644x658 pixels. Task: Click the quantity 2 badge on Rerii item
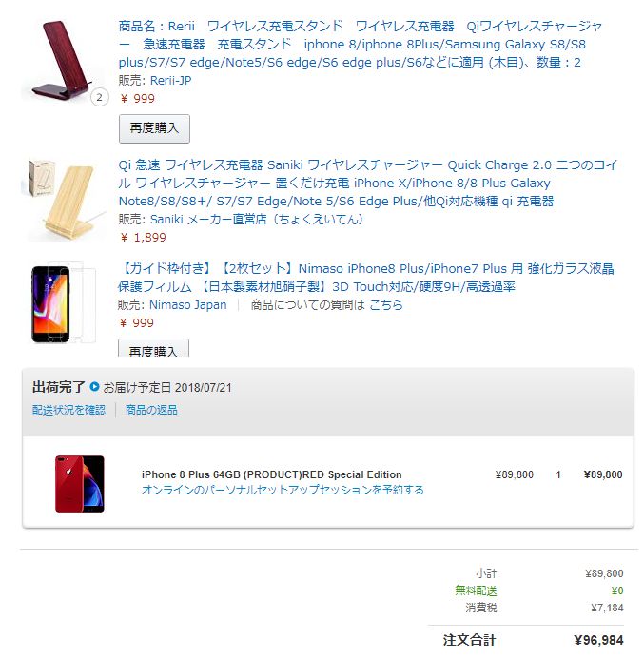(100, 97)
